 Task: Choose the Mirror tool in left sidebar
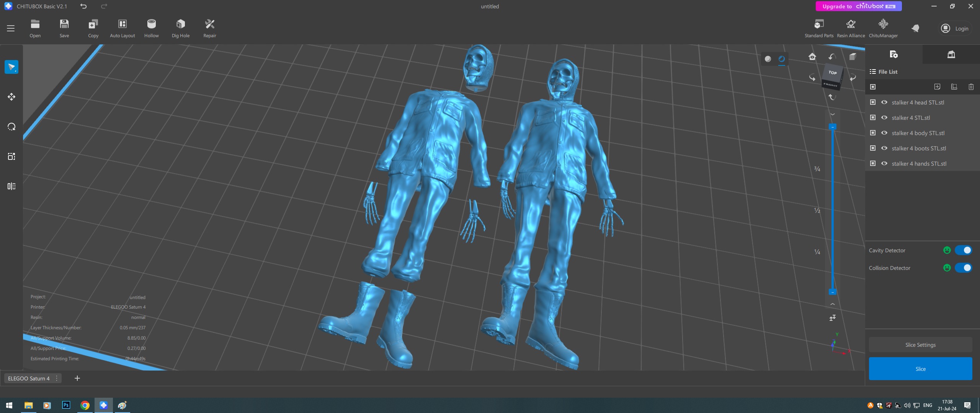[11, 186]
